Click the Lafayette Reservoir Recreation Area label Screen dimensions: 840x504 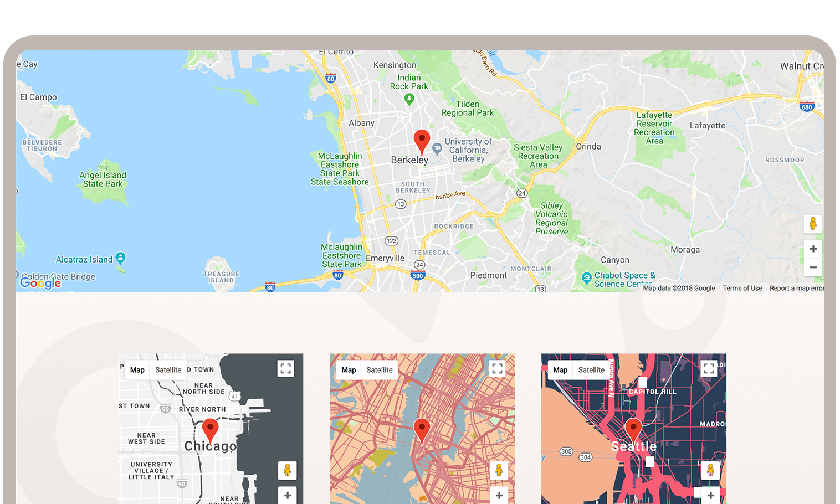pyautogui.click(x=654, y=128)
